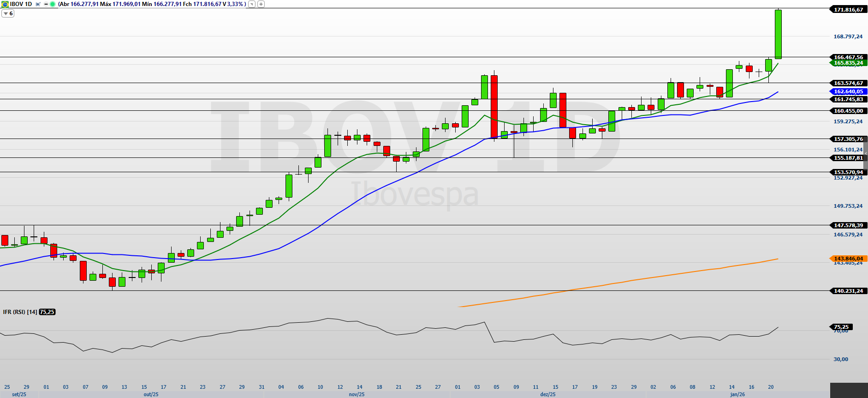Image resolution: width=868 pixels, height=398 pixels.
Task: Open the small arrow dropdown after OHLC info
Action: [x=251, y=4]
